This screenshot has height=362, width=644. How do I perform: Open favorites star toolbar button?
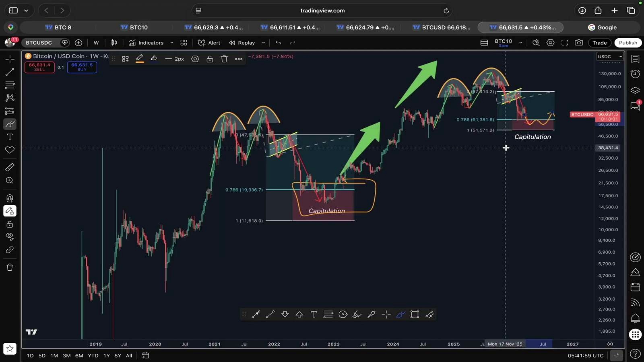click(10, 348)
